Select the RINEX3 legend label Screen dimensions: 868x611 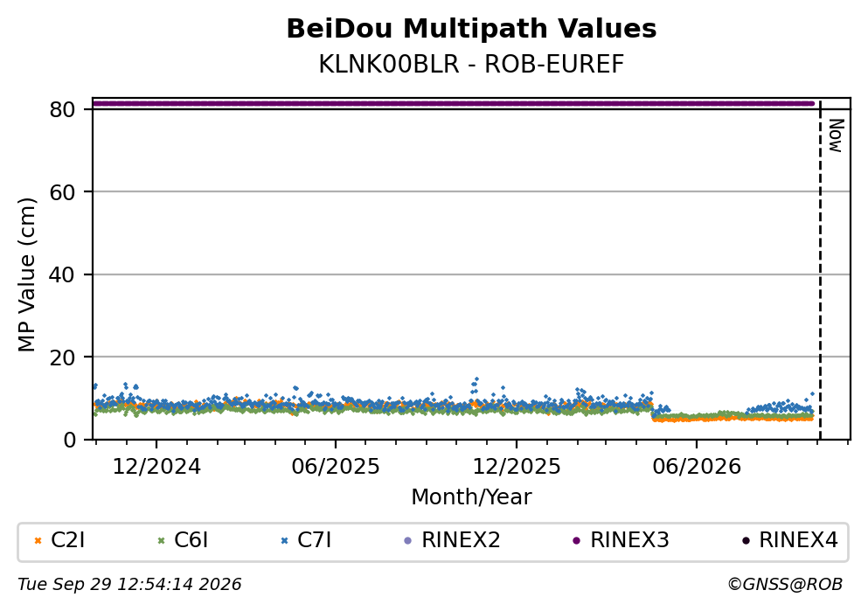point(629,540)
